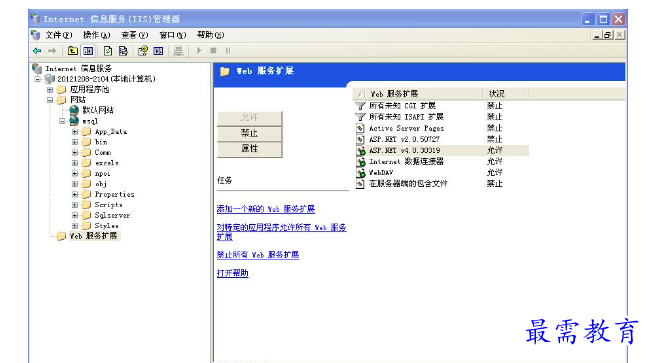Click the computer icon for 20121208-2104
The width and height of the screenshot is (647, 363).
click(50, 79)
